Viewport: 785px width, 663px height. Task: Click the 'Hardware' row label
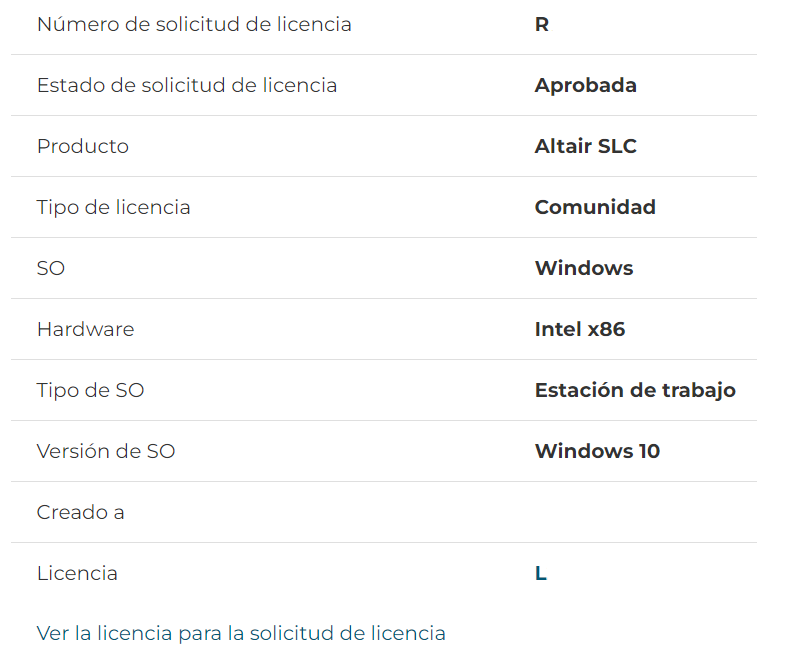(86, 329)
